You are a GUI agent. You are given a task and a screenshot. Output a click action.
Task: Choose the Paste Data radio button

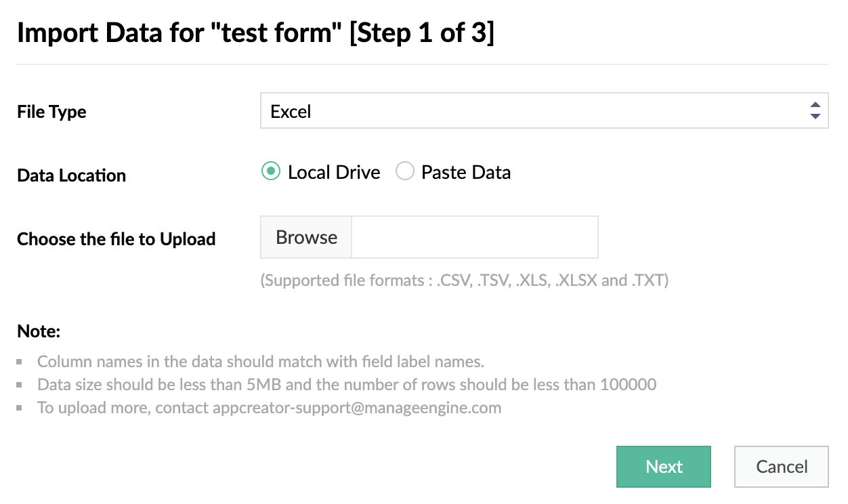[404, 172]
